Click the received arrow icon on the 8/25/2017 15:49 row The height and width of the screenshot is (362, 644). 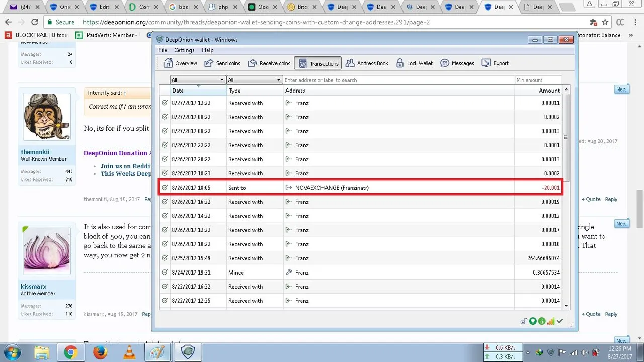[289, 258]
